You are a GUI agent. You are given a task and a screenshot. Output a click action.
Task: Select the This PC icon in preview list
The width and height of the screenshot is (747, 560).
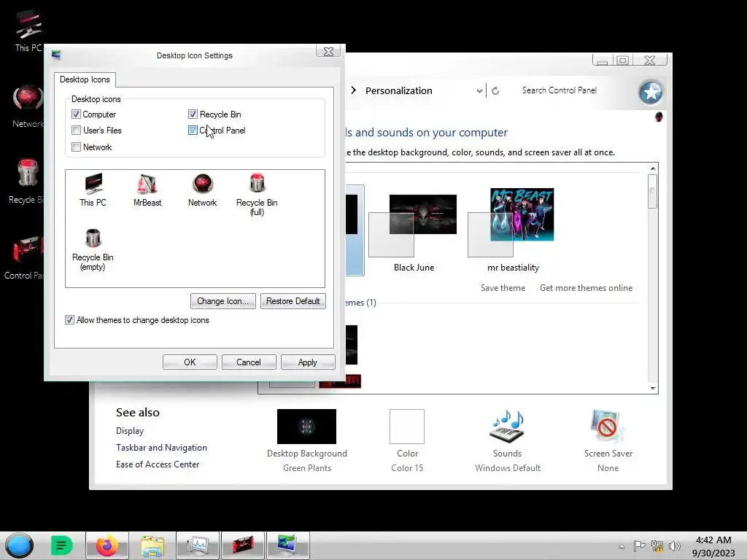[x=93, y=190]
